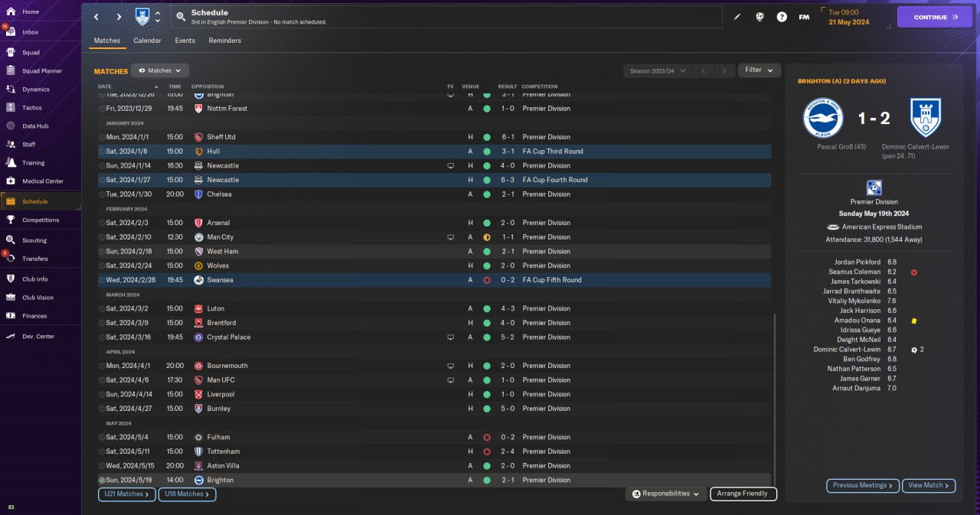Open the Transfers sidebar icon
This screenshot has width=980, height=515.
click(11, 259)
